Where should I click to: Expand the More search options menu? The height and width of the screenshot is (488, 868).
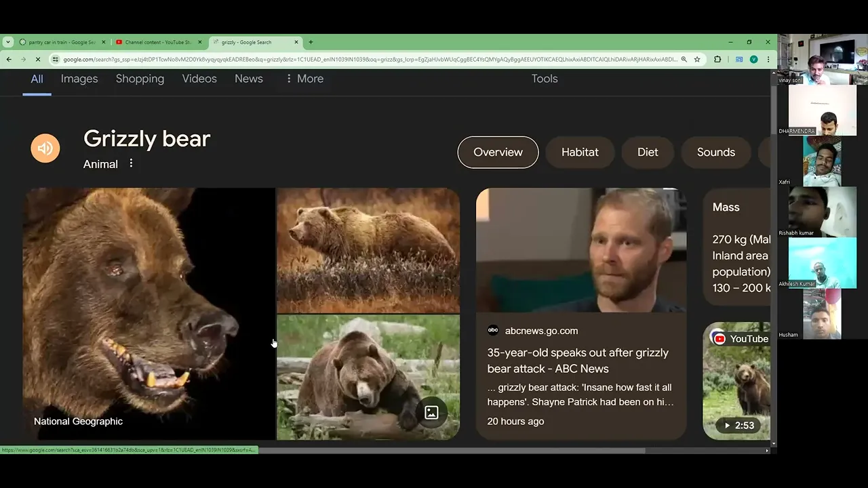tap(304, 79)
